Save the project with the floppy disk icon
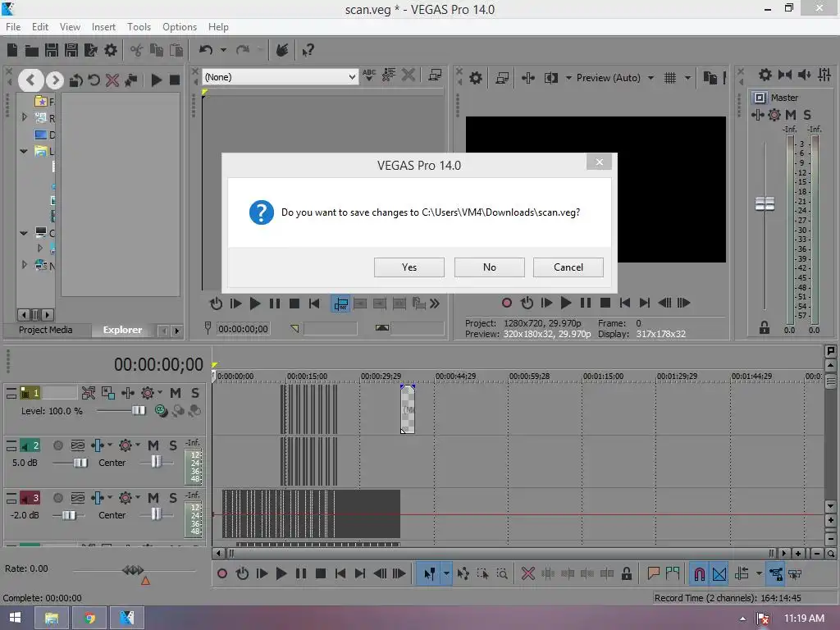This screenshot has width=840, height=630. [52, 50]
